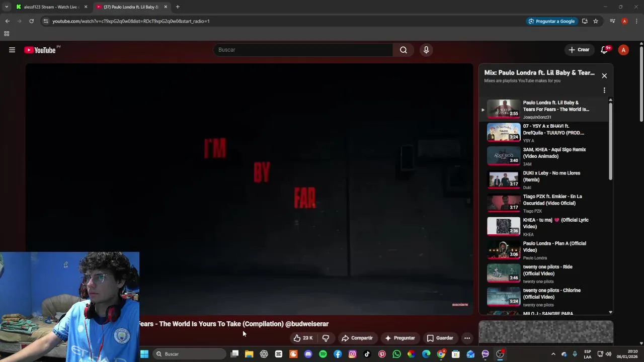Focus the YouTube Buscar search field
The width and height of the screenshot is (644, 362).
(303, 50)
